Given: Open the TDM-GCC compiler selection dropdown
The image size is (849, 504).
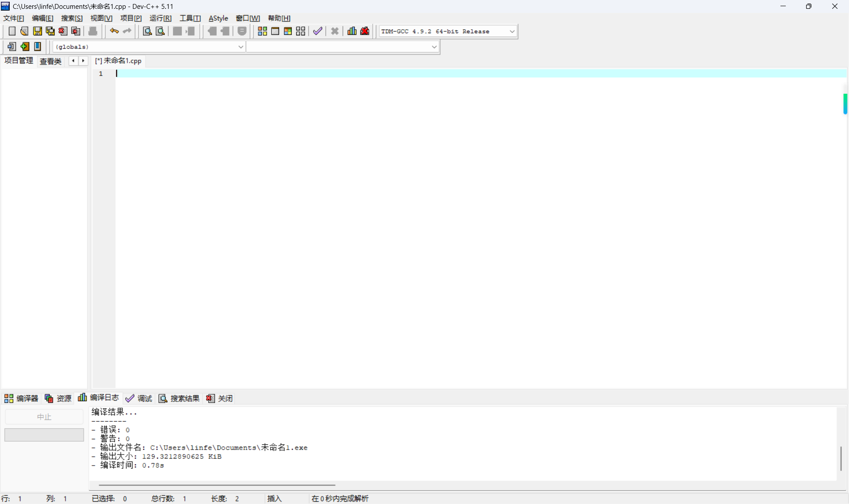Looking at the screenshot, I should 512,31.
